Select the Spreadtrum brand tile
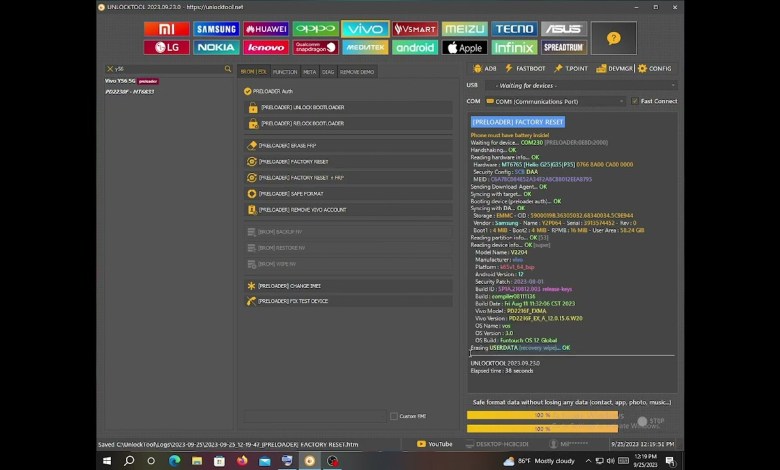This screenshot has width=780, height=470. tap(564, 47)
